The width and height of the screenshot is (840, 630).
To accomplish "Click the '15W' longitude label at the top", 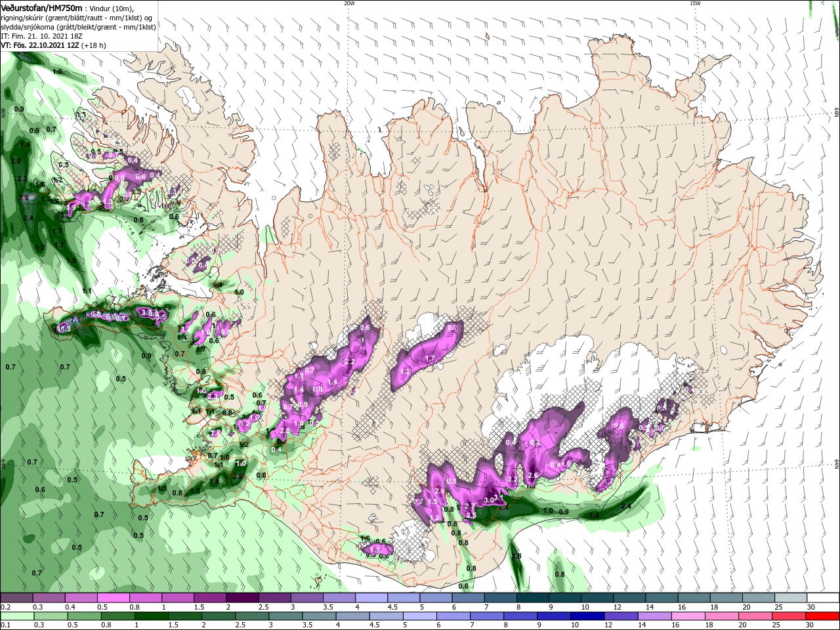I will coord(695,3).
